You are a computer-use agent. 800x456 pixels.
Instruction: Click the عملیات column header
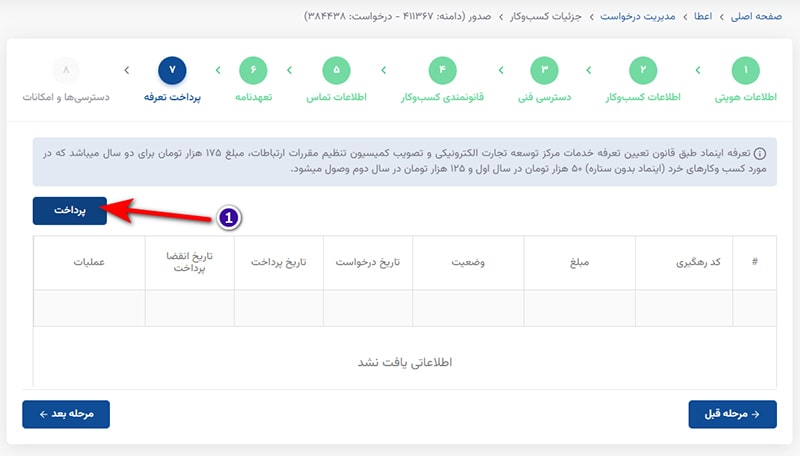[89, 262]
